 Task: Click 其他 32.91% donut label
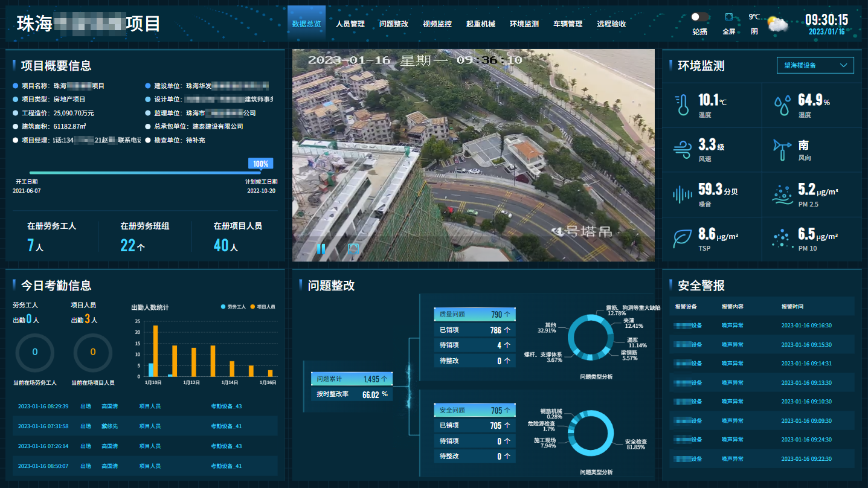tap(546, 327)
